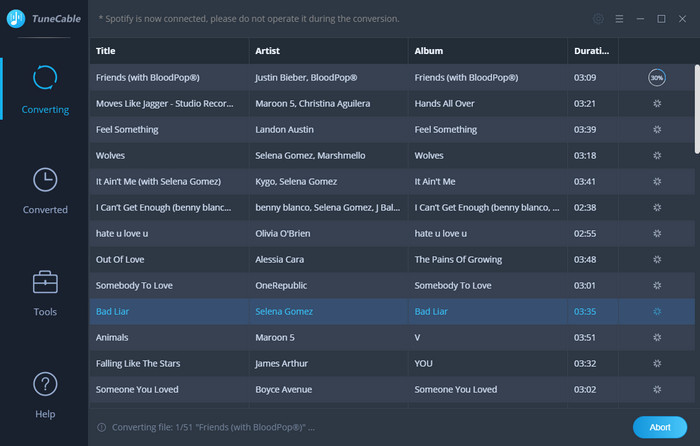This screenshot has width=700, height=446.
Task: Click the info icon in the status bar
Action: [x=102, y=427]
